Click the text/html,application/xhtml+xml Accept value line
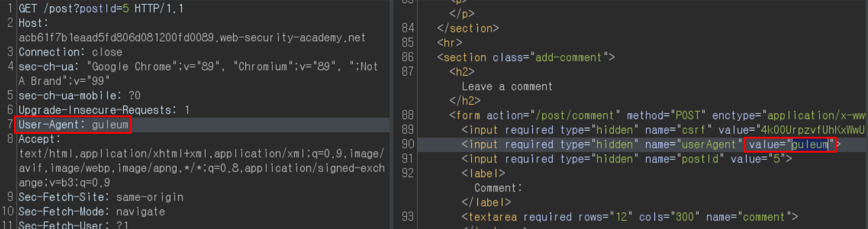 tap(201, 154)
